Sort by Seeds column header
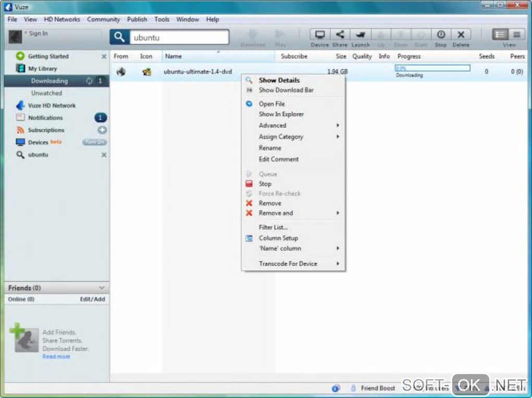The image size is (532, 398). click(487, 56)
